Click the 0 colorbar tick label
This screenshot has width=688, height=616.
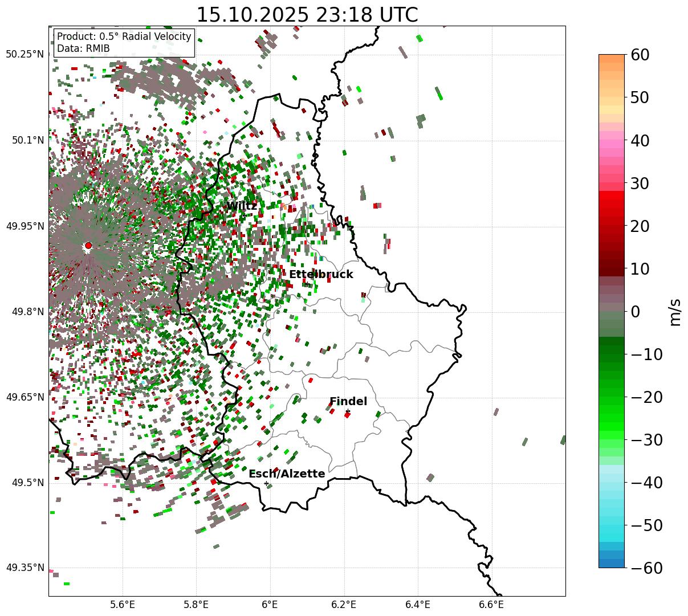[x=634, y=312]
